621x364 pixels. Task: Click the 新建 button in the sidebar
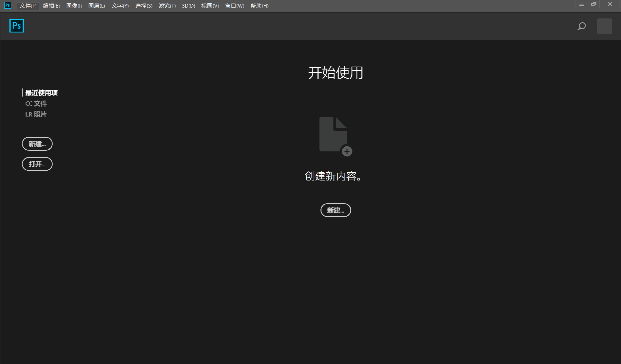(37, 144)
